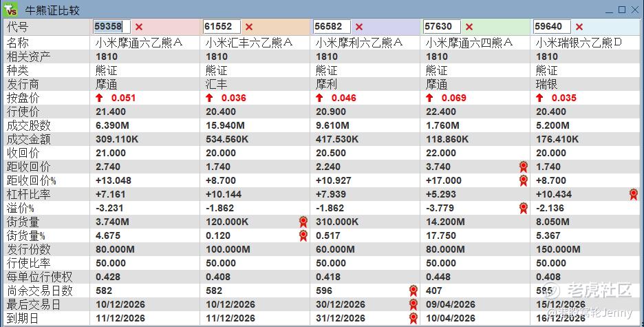Viewport: 644px width, 327px height.
Task: Click the outstanding quantity 14.200M
Action: 445,222
